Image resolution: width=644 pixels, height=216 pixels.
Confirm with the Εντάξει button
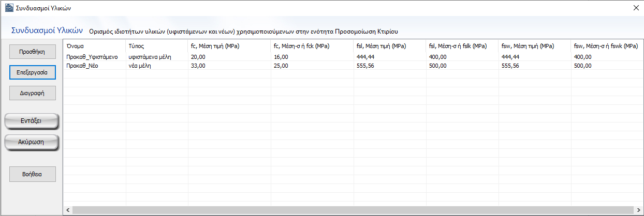coord(32,120)
